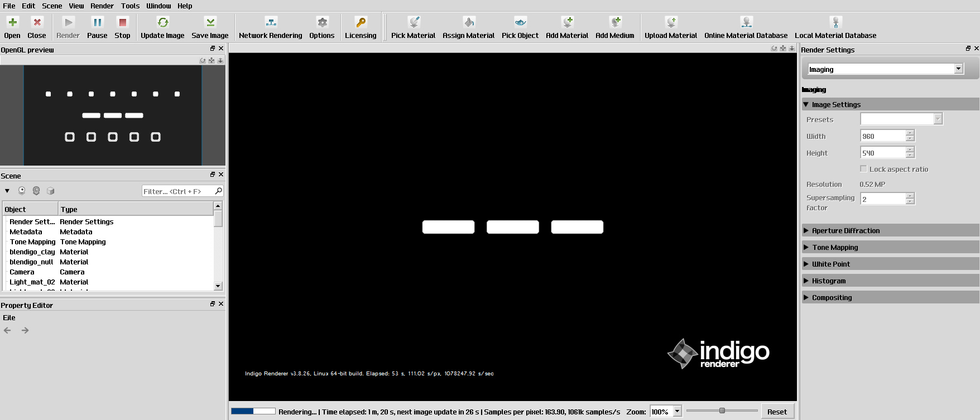Click the Reset zoom button
This screenshot has height=420, width=980.
click(x=777, y=412)
